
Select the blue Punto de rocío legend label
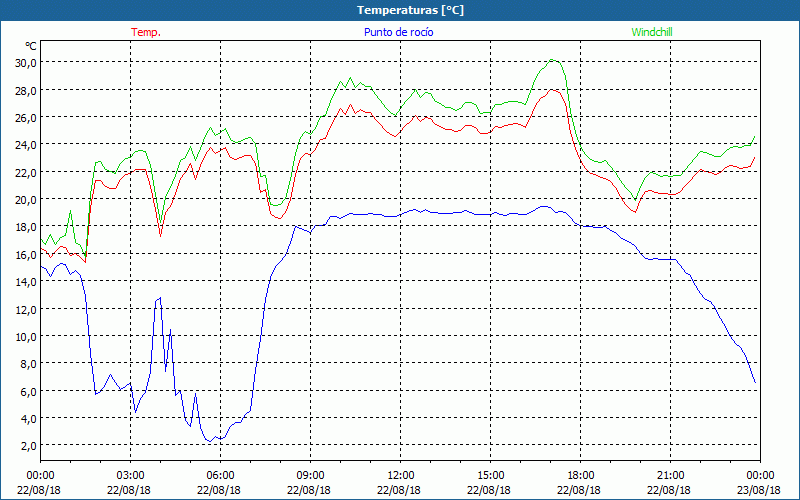(x=398, y=32)
